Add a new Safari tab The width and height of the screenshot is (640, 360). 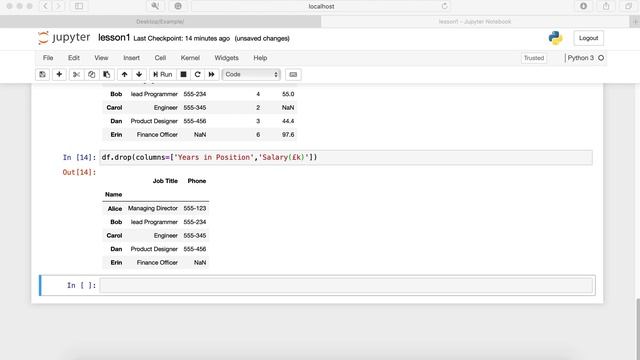point(635,22)
